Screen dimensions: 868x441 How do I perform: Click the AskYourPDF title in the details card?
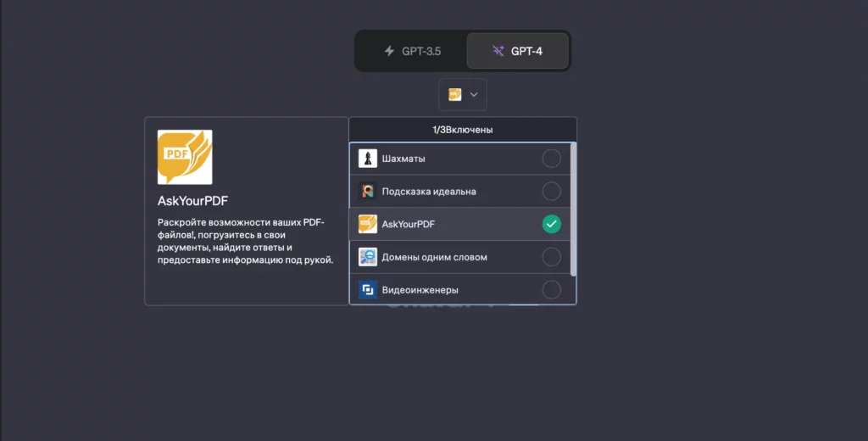click(192, 200)
